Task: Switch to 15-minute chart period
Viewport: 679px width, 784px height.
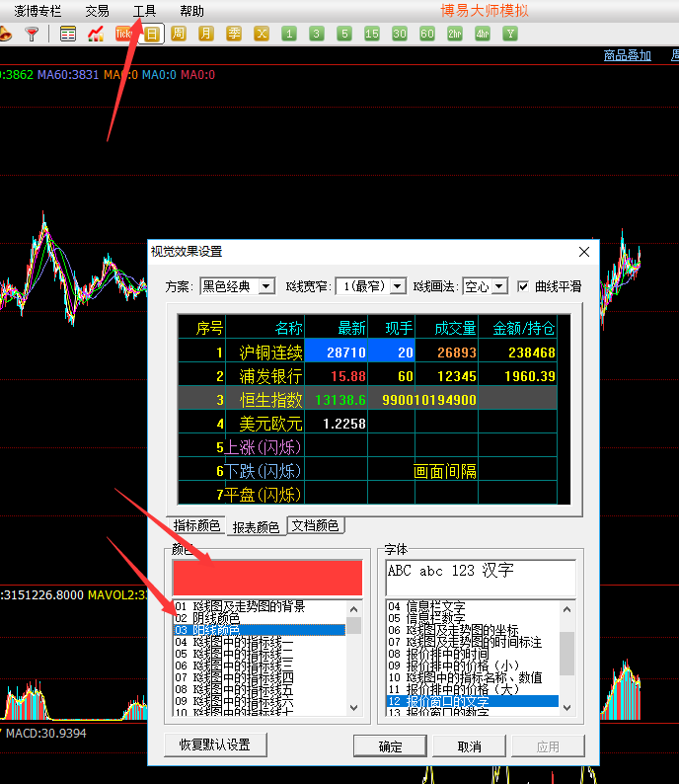Action: click(372, 34)
